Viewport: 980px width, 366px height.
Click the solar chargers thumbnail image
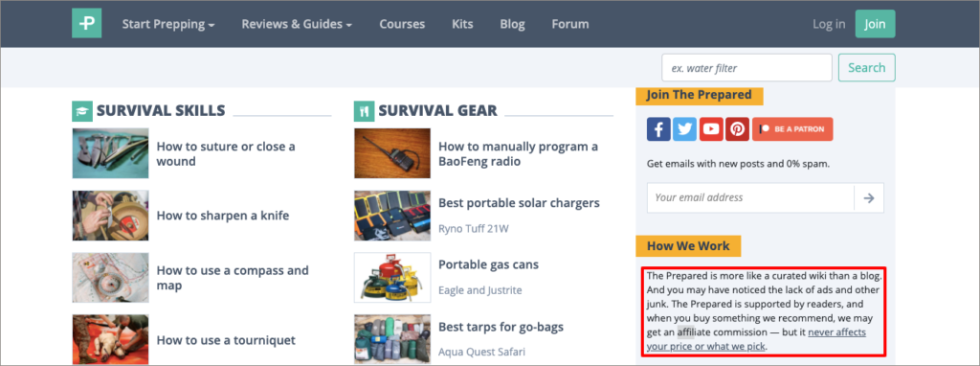pos(391,216)
